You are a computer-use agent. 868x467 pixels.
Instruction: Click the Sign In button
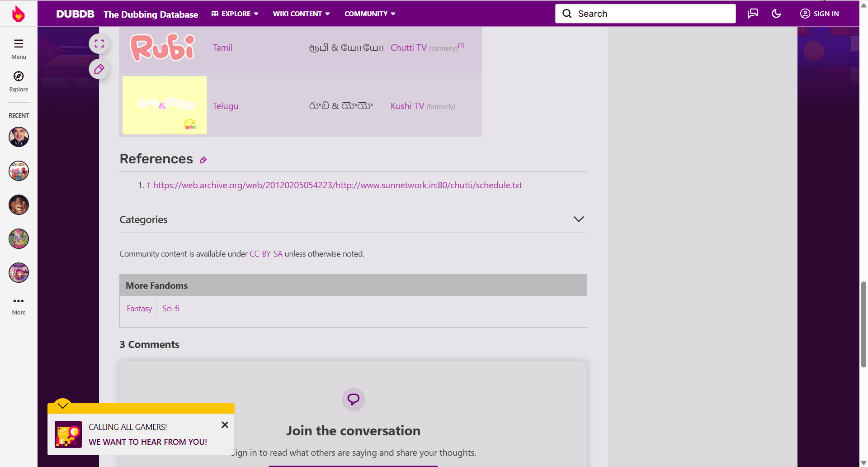click(x=820, y=14)
